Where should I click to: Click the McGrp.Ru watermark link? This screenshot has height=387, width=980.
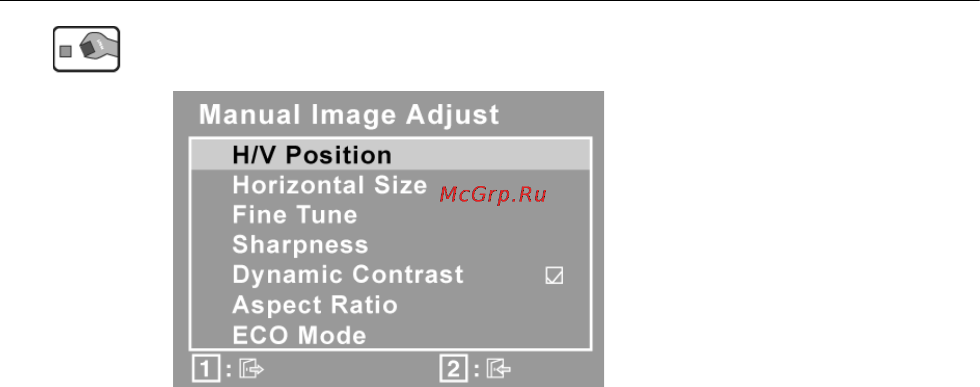point(493,194)
